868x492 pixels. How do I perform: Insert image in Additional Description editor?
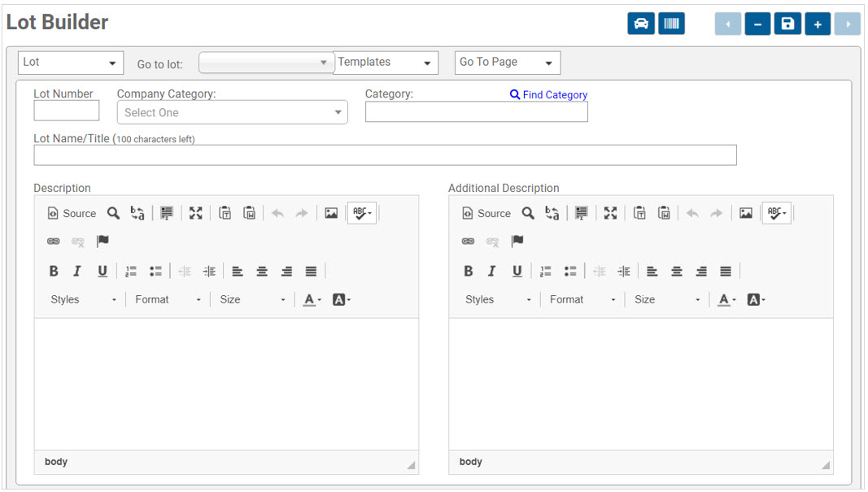[x=746, y=213]
